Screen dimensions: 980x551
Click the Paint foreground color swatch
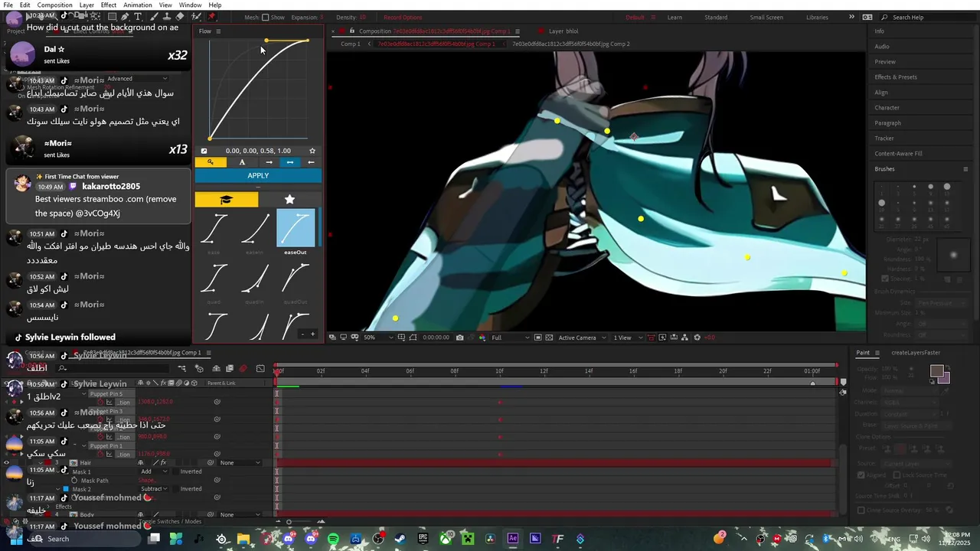pos(936,371)
